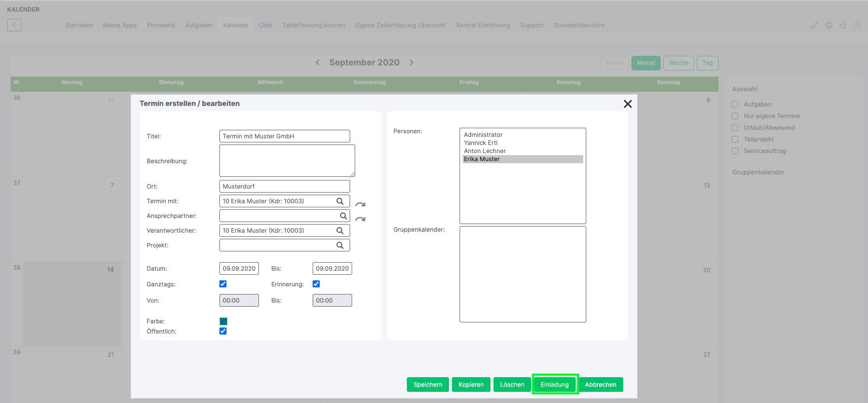
Task: Close the Termin erstellen dialog with X
Action: click(x=627, y=104)
